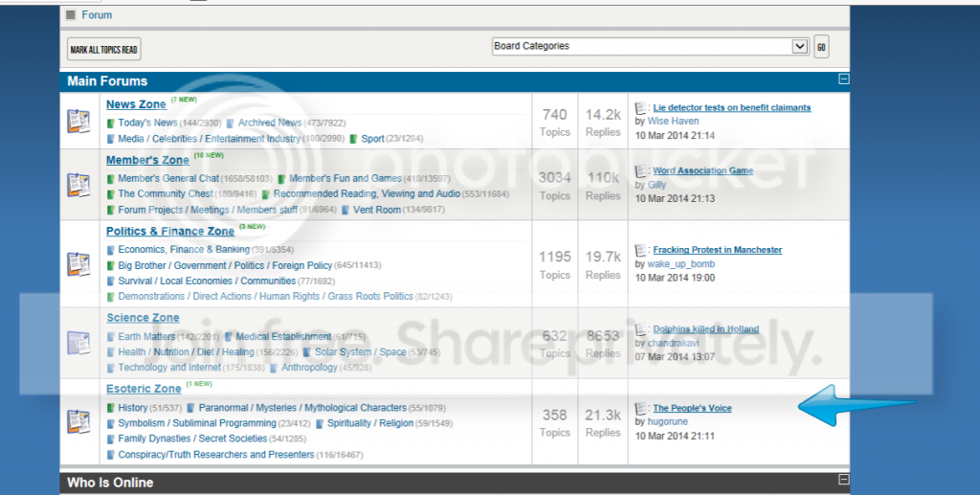Open the Politics & Finance Zone category

click(170, 232)
